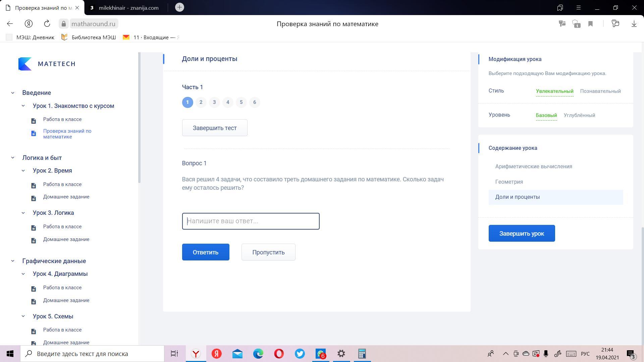Click the Yandex home icon in the toolbar
The height and width of the screenshot is (362, 644).
tap(29, 24)
